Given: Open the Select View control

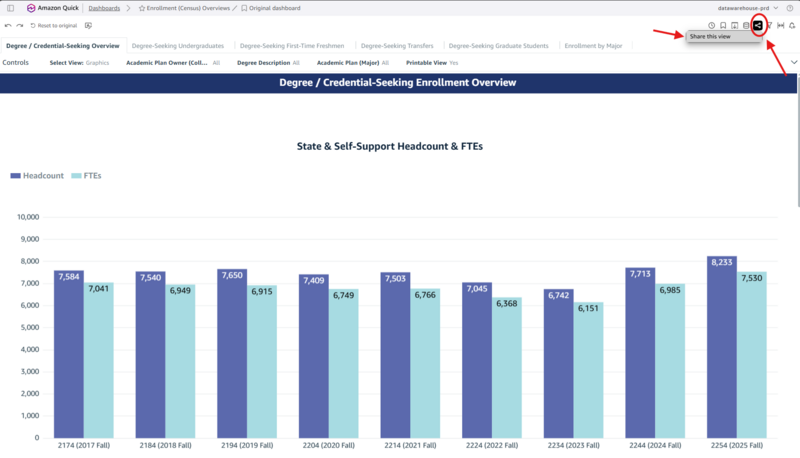Looking at the screenshot, I should [x=79, y=63].
